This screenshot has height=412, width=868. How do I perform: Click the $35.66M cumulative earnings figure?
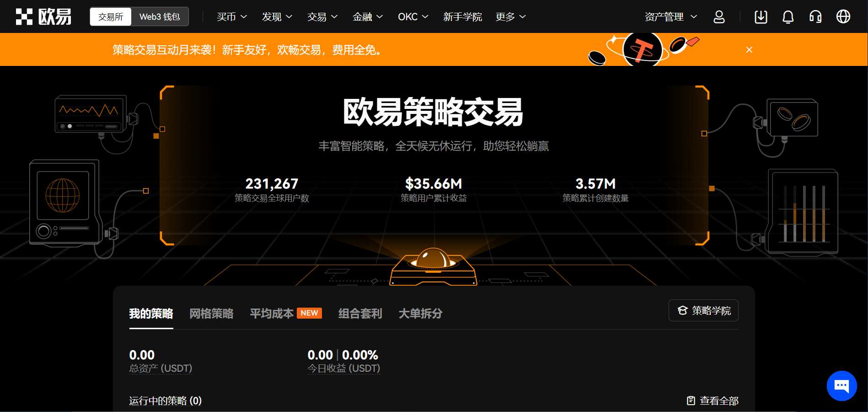[434, 184]
